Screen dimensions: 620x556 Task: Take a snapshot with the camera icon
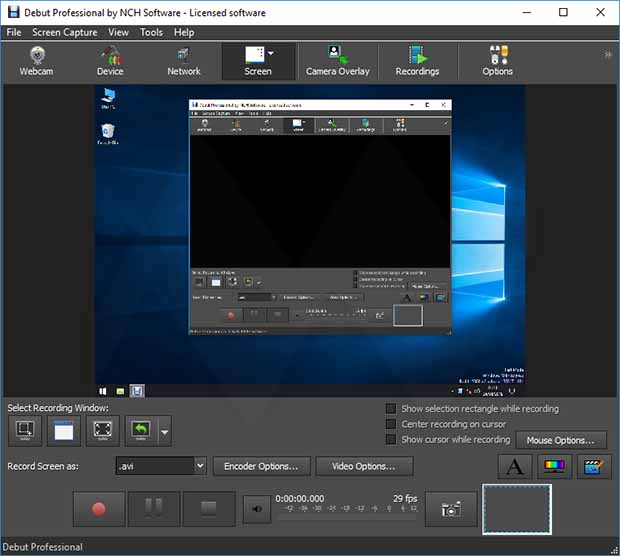coord(451,509)
